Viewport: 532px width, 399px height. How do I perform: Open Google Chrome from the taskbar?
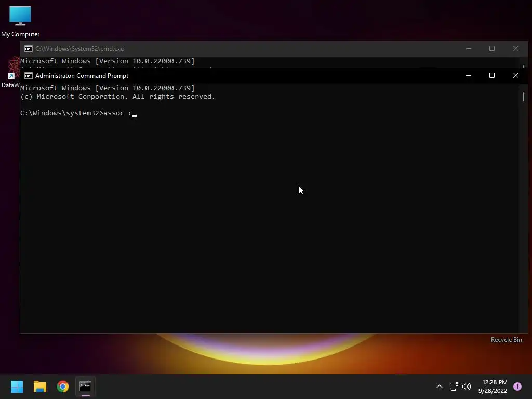pos(63,387)
